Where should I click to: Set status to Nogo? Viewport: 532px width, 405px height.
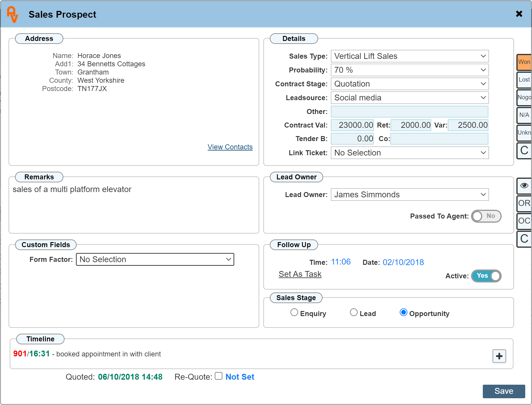point(524,97)
